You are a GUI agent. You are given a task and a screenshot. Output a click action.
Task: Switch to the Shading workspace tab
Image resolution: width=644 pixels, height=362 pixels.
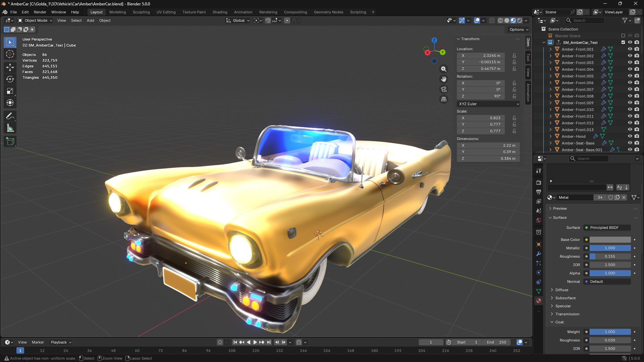[x=220, y=12]
